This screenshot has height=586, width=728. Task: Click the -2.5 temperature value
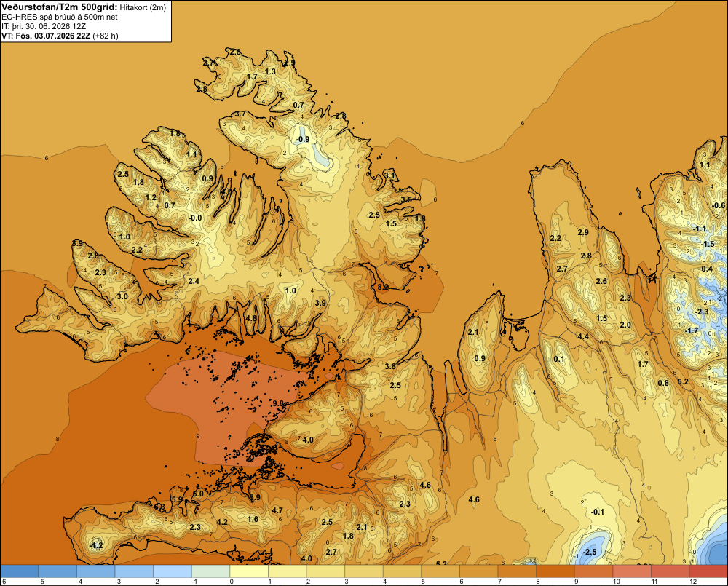pos(589,552)
